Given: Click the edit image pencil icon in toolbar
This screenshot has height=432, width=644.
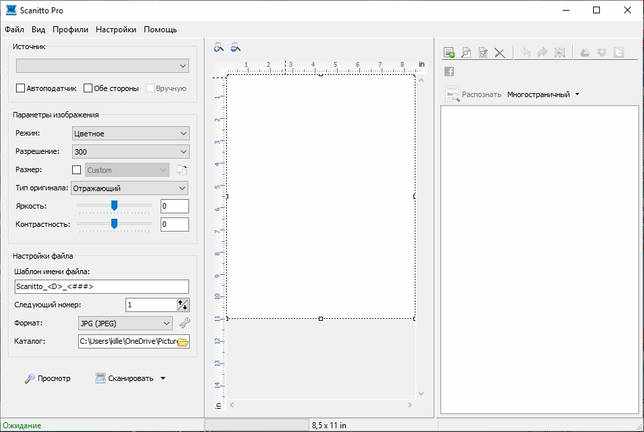Looking at the screenshot, I should coord(483,53).
